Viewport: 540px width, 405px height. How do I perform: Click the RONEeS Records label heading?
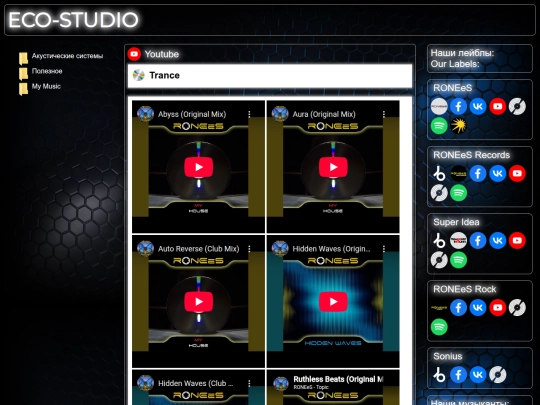[x=471, y=155]
